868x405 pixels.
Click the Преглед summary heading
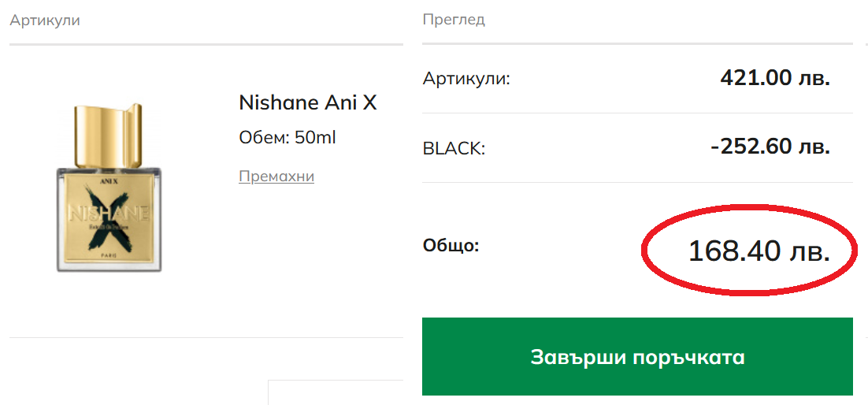453,20
